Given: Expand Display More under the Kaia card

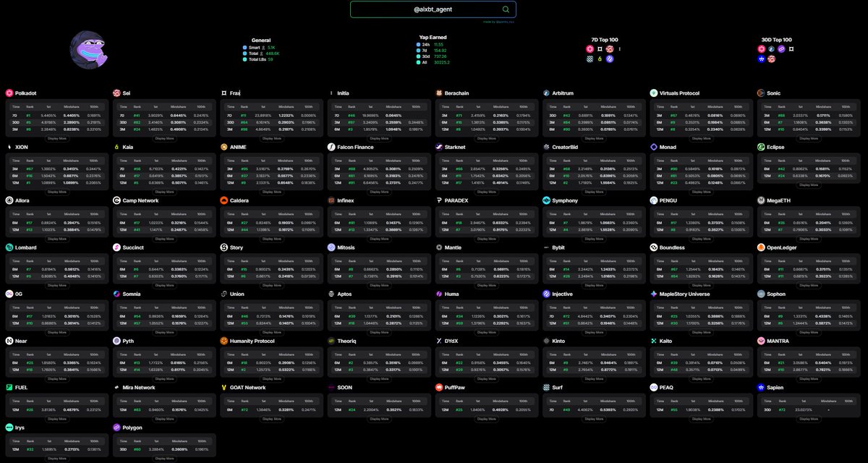Looking at the screenshot, I should click(164, 192).
